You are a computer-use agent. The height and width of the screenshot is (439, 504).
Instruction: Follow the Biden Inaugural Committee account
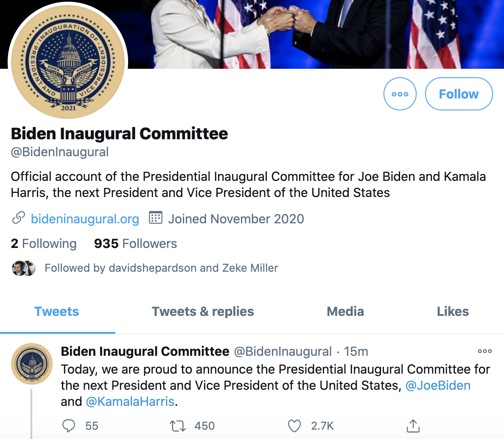coord(459,94)
